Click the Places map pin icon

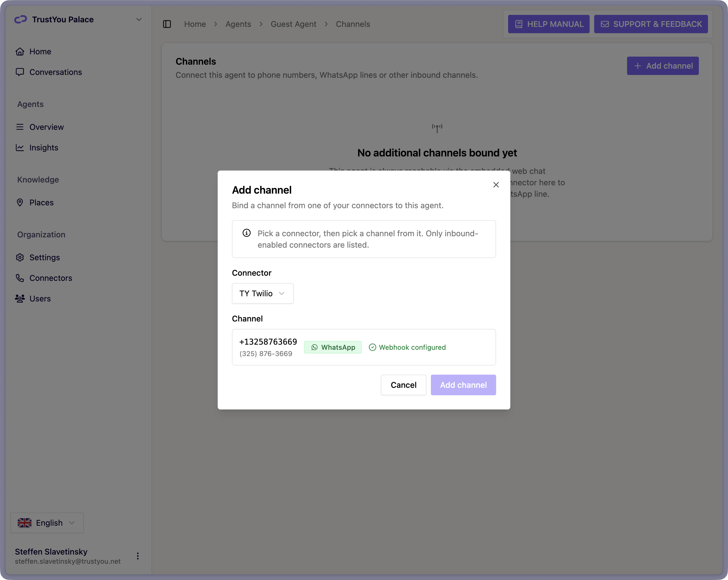20,202
